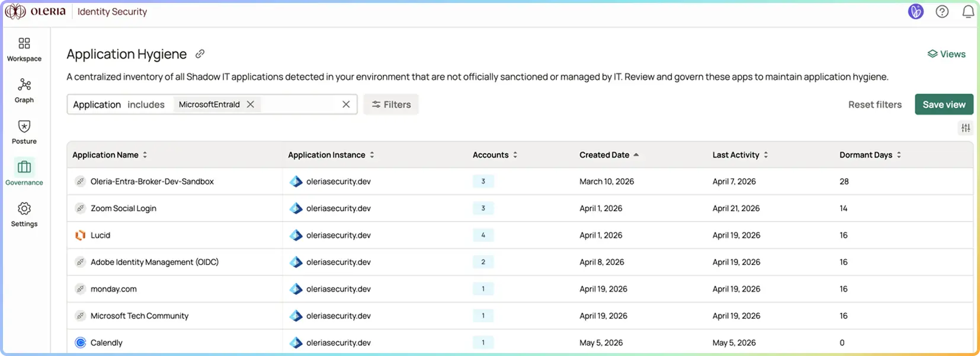Click accounts badge 1 in Calendly row
The width and height of the screenshot is (980, 356).
pyautogui.click(x=483, y=342)
